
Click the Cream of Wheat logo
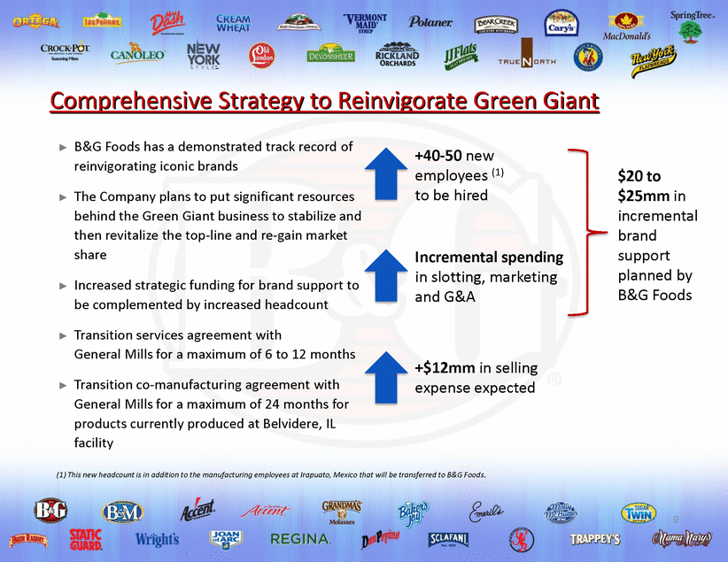pyautogui.click(x=233, y=23)
